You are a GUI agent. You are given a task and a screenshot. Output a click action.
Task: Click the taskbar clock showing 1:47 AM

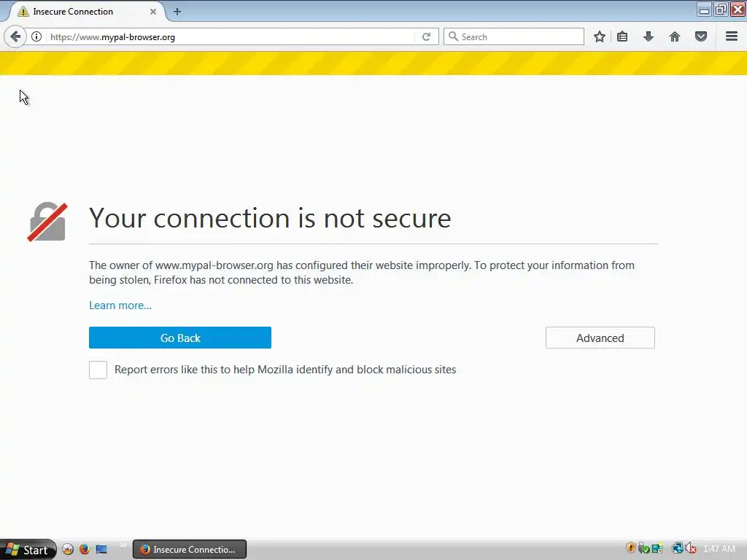719,549
